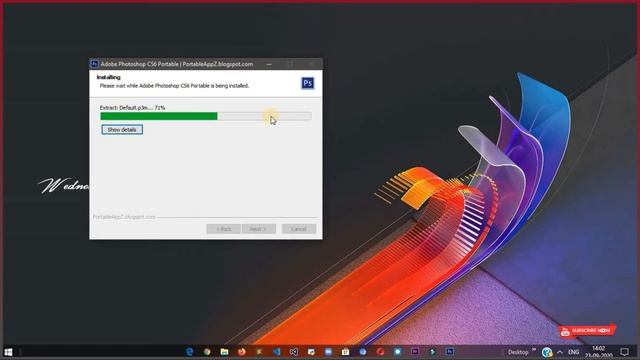Click the green installation progress bar
The width and height of the screenshot is (640, 360).
click(206, 116)
